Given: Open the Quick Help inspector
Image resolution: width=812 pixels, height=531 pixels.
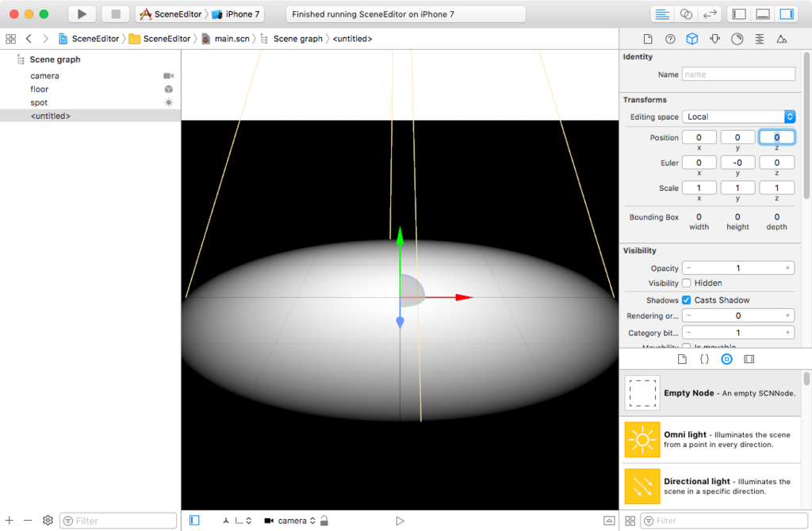Looking at the screenshot, I should tap(670, 39).
